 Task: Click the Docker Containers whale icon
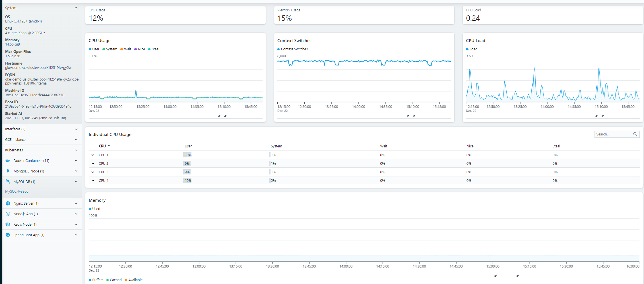click(8, 160)
